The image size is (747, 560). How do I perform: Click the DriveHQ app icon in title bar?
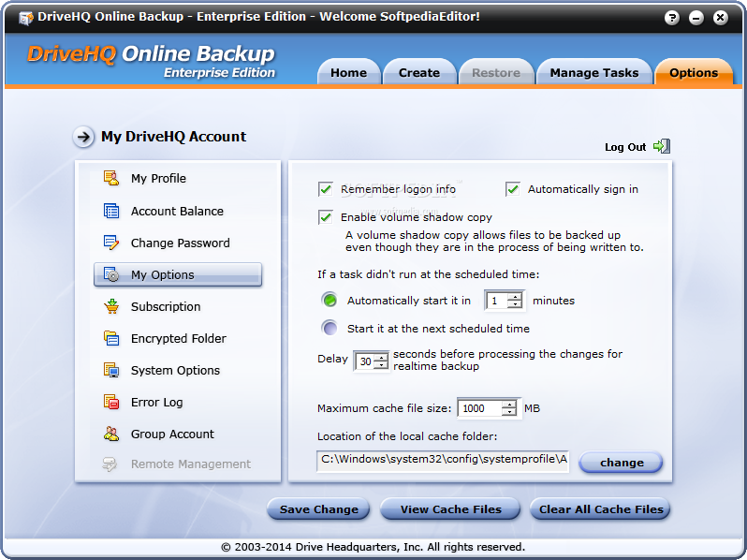coord(25,18)
